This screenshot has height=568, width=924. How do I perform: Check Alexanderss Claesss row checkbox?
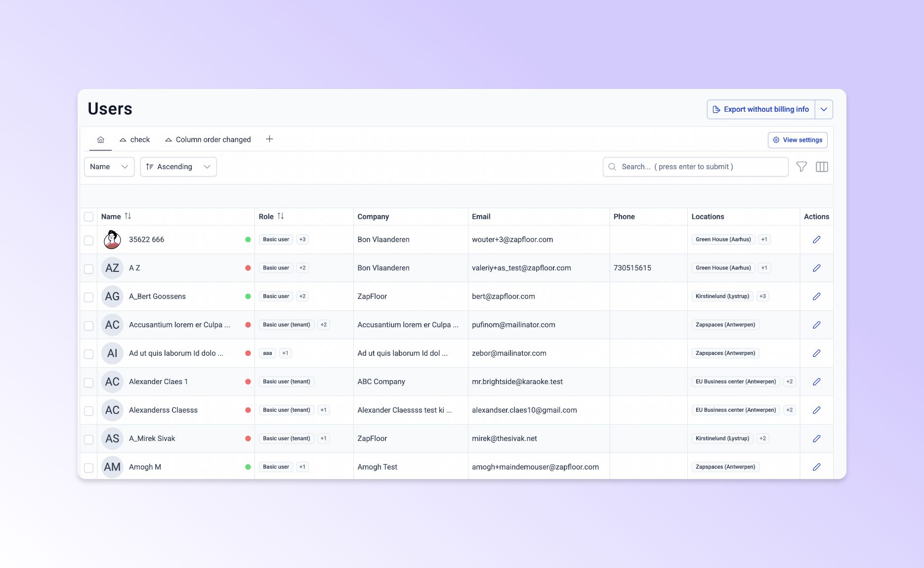pos(88,411)
